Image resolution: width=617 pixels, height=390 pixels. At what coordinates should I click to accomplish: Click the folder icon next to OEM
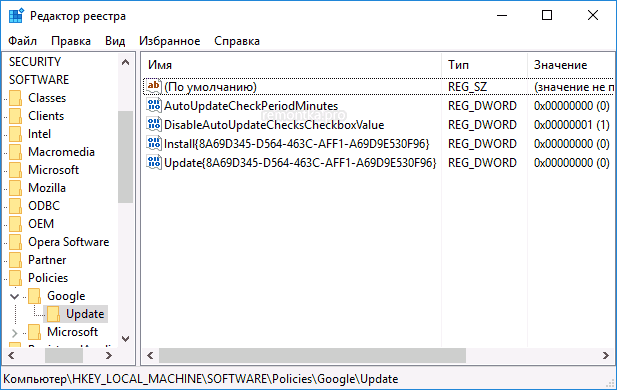point(16,224)
